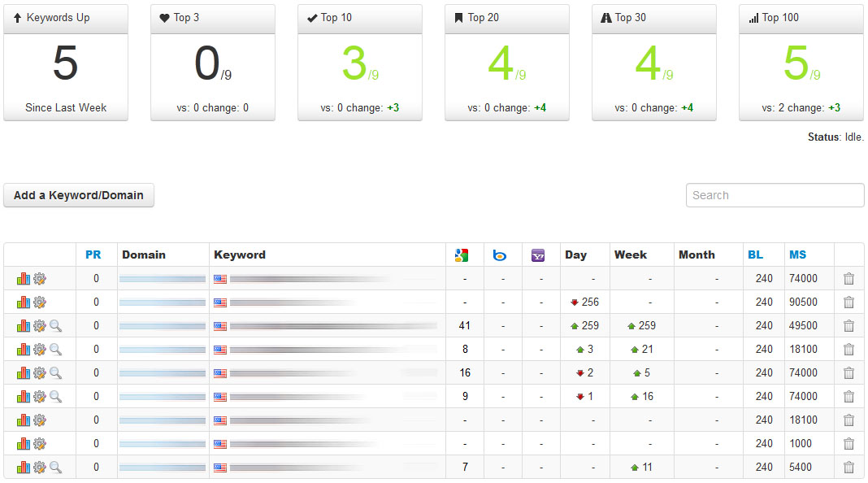Click the MS value 90500

(803, 302)
